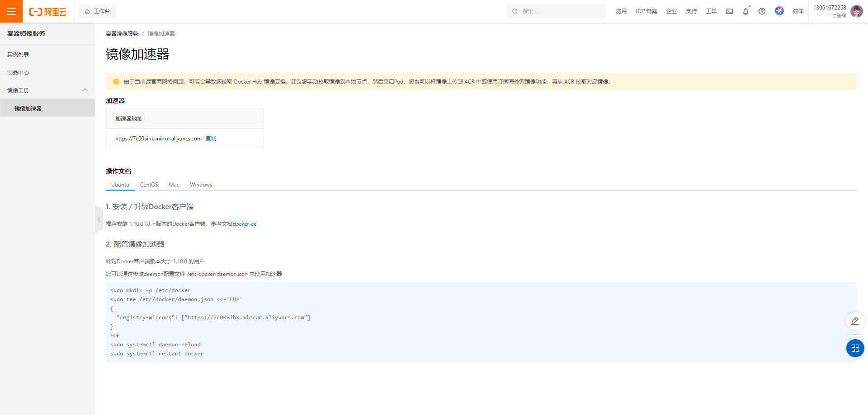The height and width of the screenshot is (415, 868).
Task: Focus the top search field
Action: [556, 11]
